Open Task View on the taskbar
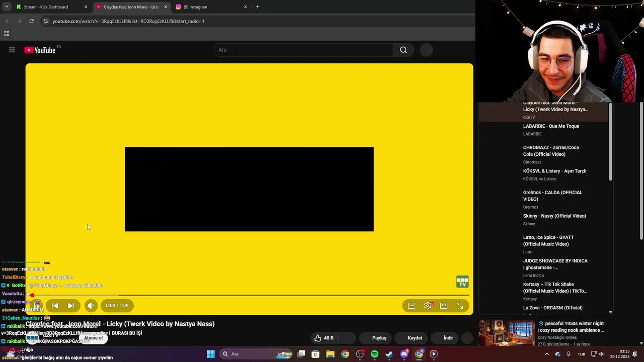644x362 pixels. pos(301,354)
